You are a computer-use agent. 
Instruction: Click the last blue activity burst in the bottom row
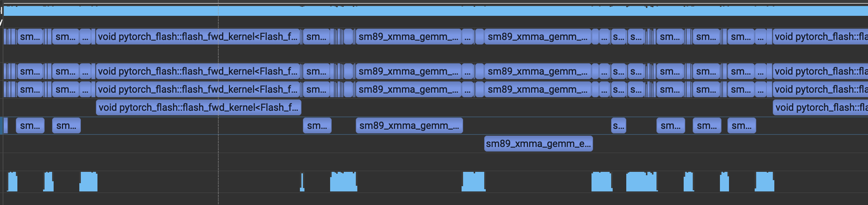[x=765, y=182]
